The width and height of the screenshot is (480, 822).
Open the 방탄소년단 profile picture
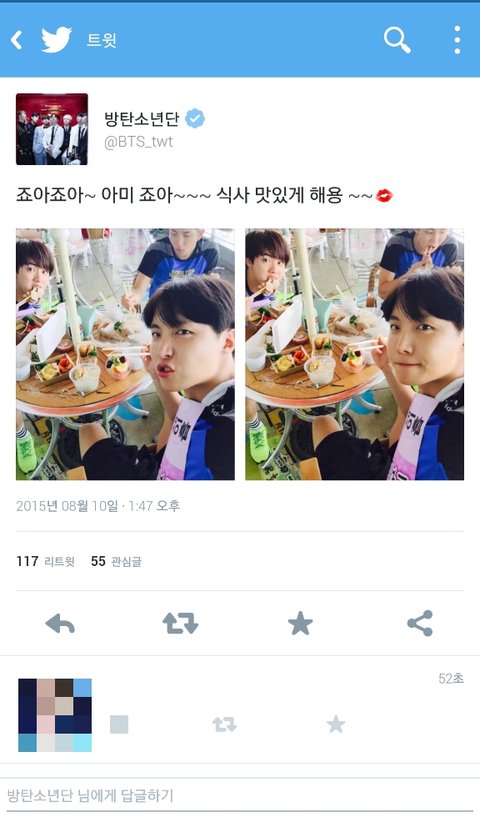[x=52, y=129]
